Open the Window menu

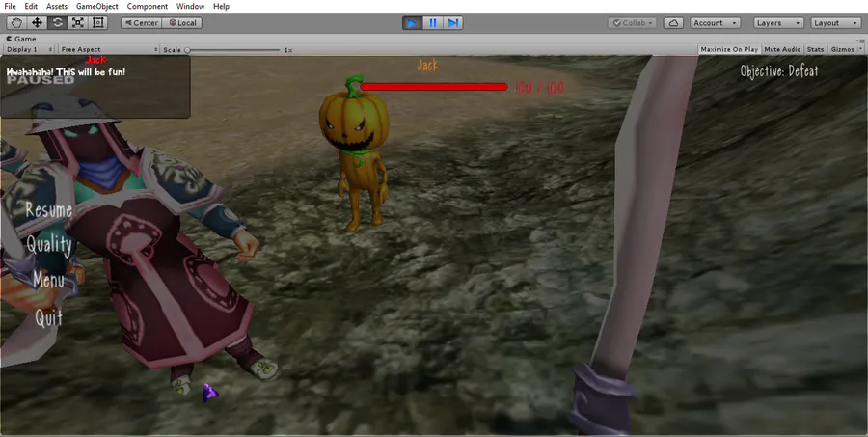click(190, 6)
